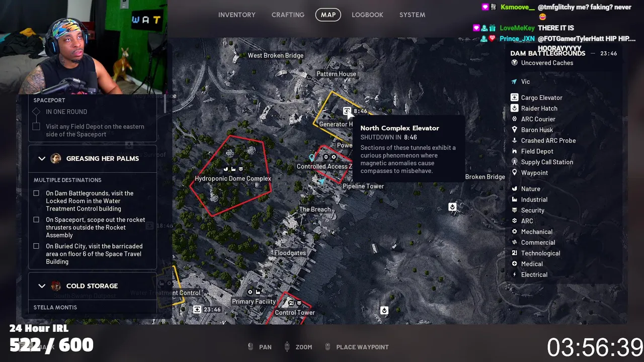Select the Hydroponic Dome Complex label

(x=233, y=178)
